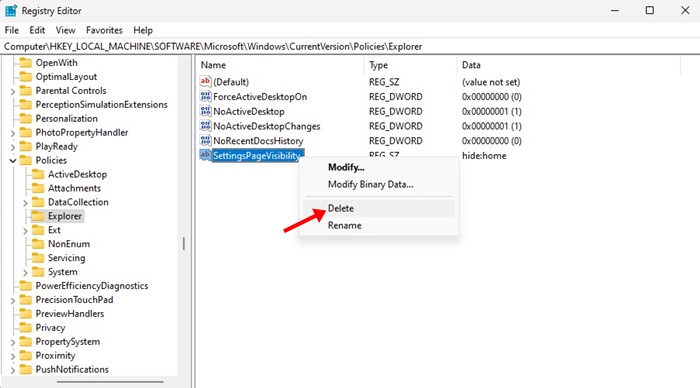Click the (Default) string value icon
The image size is (700, 388).
tap(205, 82)
